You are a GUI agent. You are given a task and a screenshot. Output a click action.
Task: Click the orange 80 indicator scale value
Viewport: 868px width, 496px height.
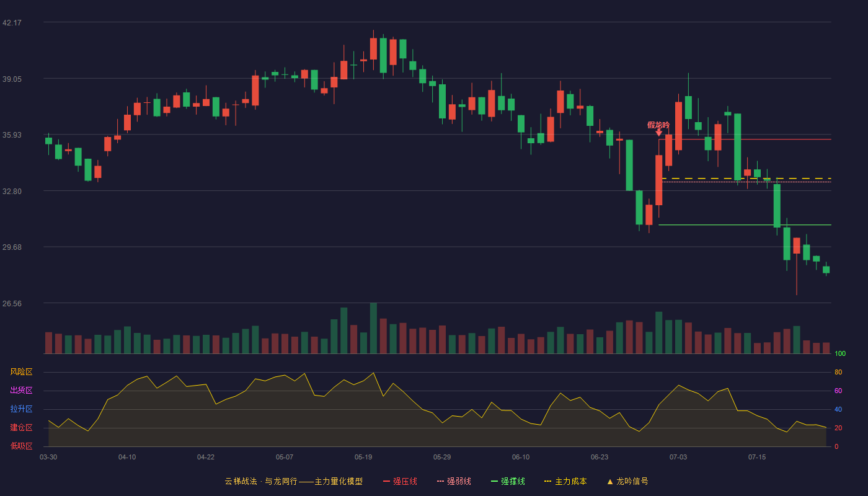tap(838, 372)
